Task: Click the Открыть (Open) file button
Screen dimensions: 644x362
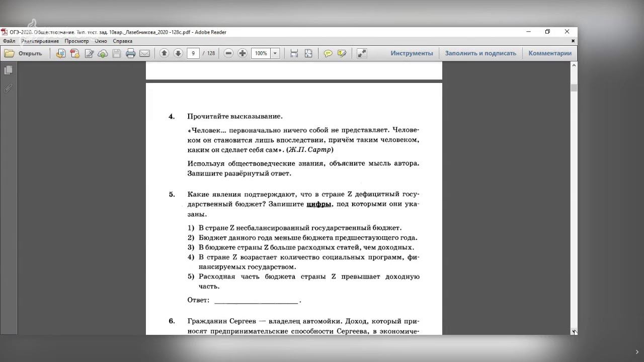Action: click(23, 53)
